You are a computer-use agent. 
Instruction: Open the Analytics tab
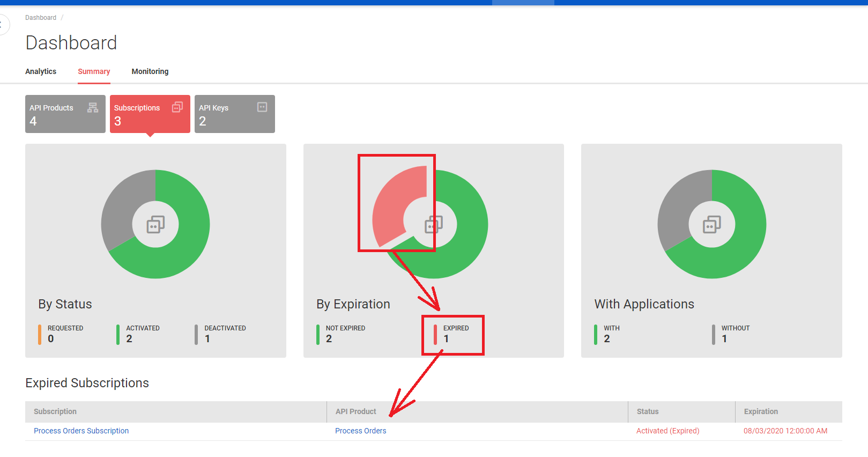click(x=41, y=71)
